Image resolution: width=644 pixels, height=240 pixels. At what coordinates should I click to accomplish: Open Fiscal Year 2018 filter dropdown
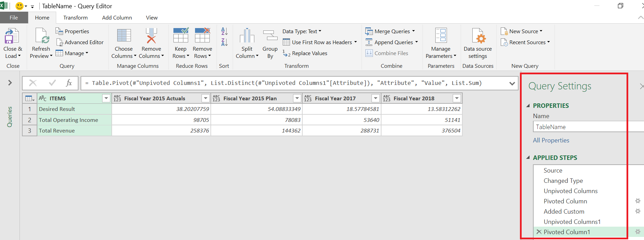(457, 99)
